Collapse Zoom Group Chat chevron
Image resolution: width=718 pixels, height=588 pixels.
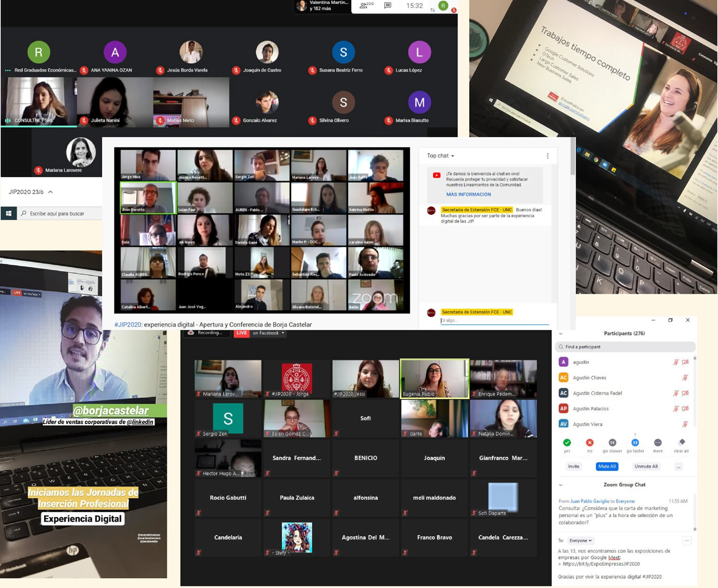click(x=561, y=485)
